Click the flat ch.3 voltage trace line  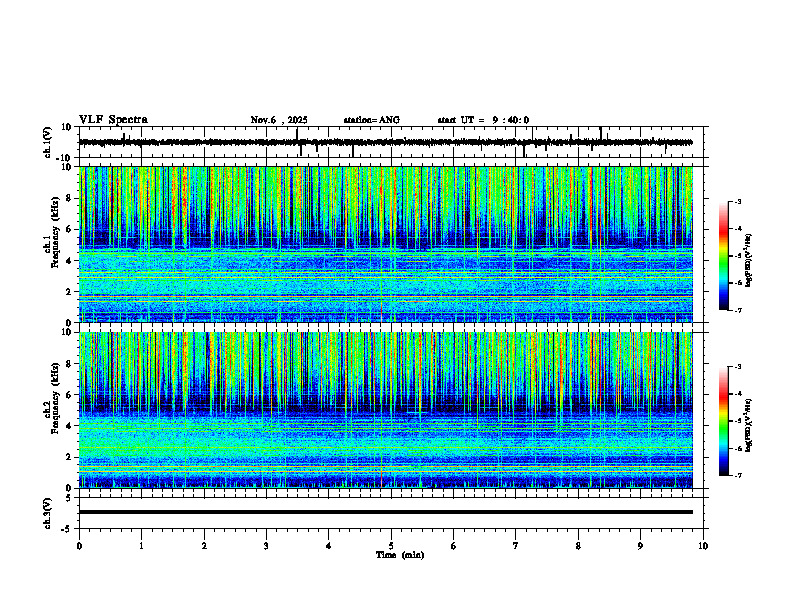click(x=385, y=512)
